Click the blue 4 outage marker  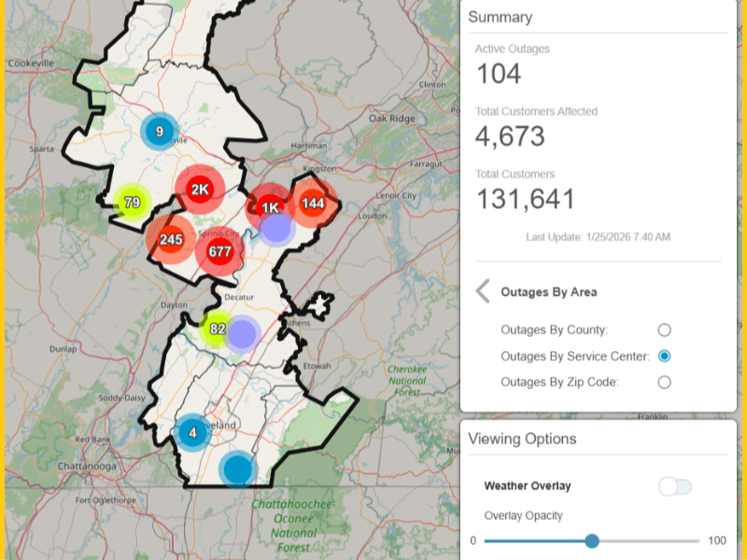point(192,432)
